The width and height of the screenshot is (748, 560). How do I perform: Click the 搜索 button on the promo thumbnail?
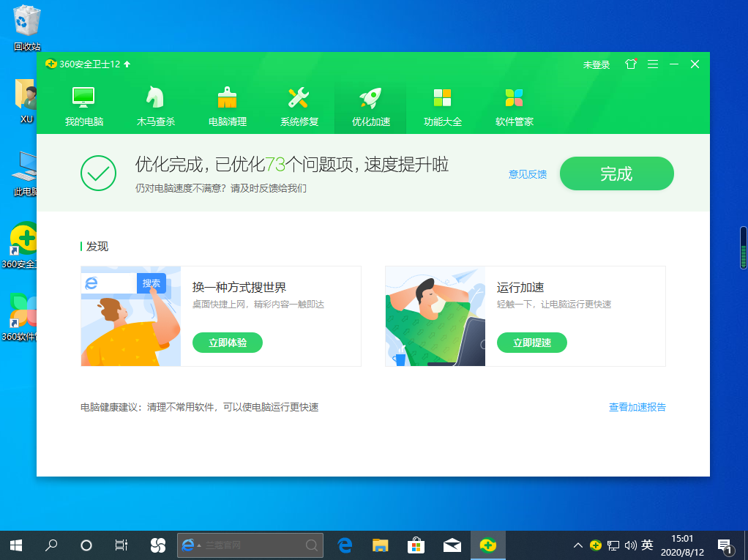click(x=152, y=282)
